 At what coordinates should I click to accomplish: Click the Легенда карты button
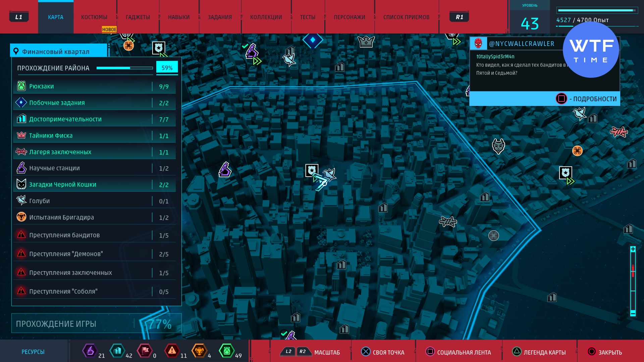tap(539, 352)
